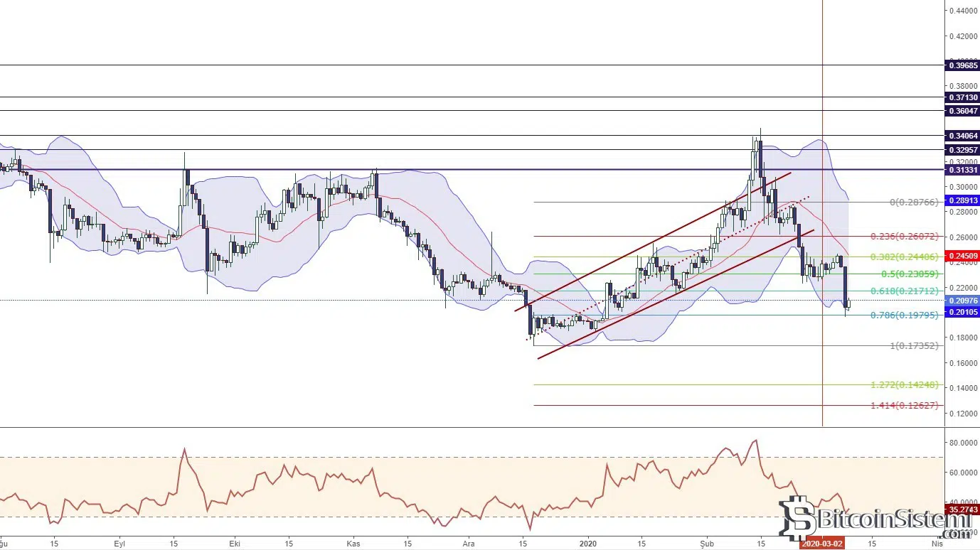The image size is (980, 550).
Task: Select the 0.31331 blue line price label
Action: (x=964, y=170)
